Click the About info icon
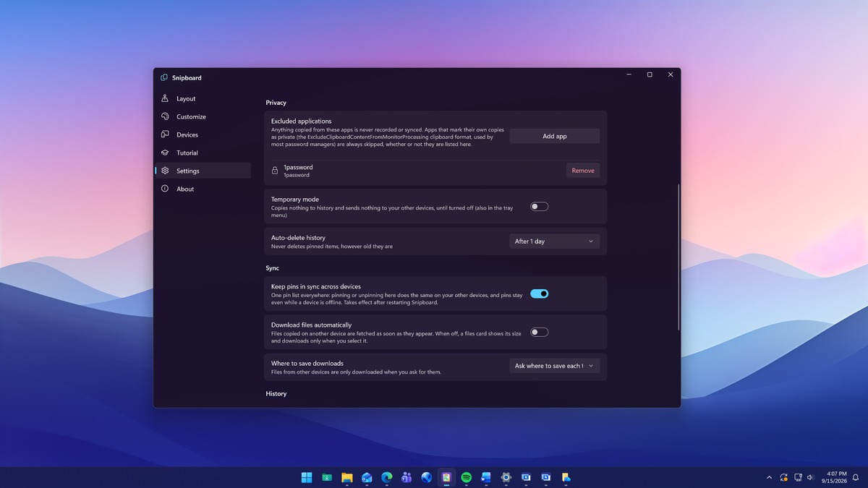This screenshot has width=868, height=488. point(165,189)
